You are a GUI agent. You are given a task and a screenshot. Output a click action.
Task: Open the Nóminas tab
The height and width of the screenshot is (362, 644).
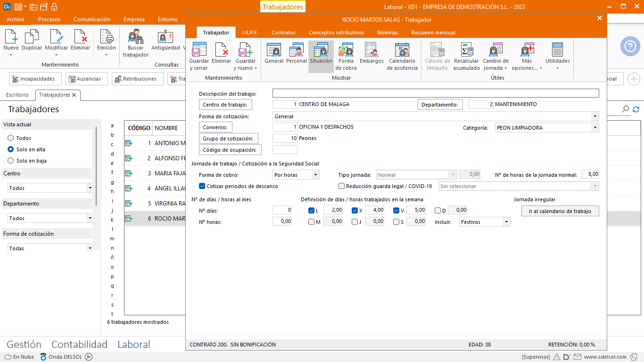click(388, 33)
